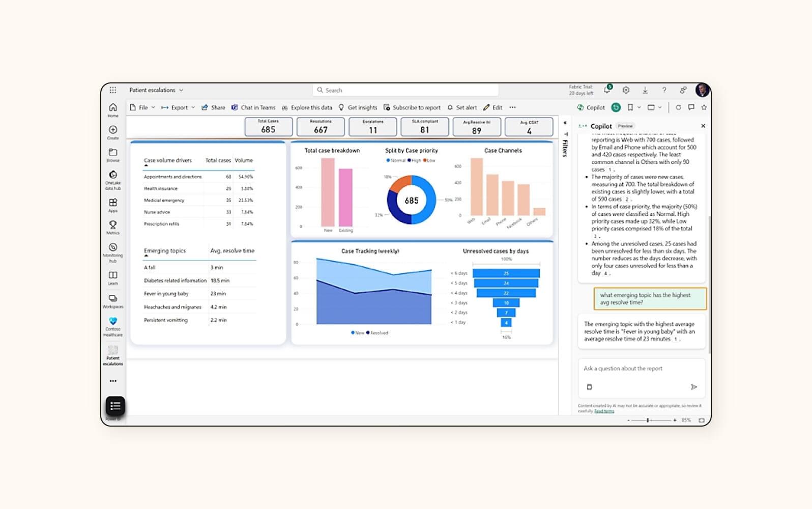
Task: Click the Medicial emergency row
Action: click(198, 201)
